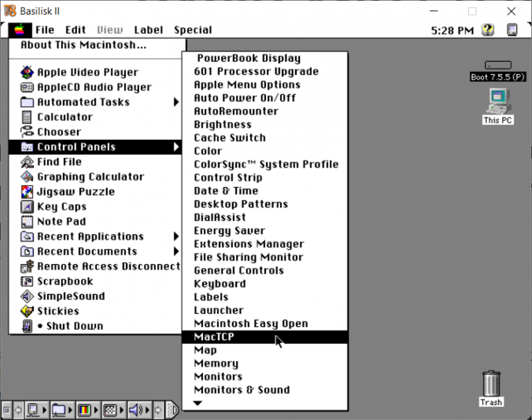Open ColorSync™ System Profile
Viewport: 532px width, 420px height.
[265, 164]
